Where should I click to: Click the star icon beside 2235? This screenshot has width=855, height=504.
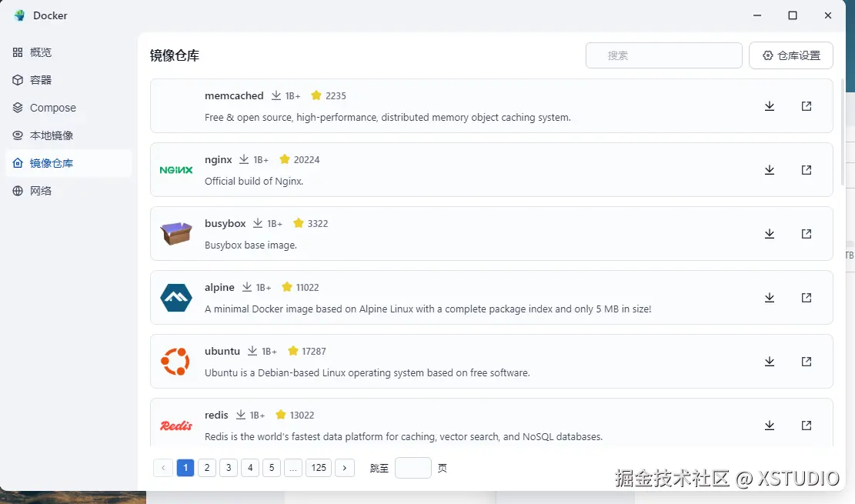click(x=316, y=95)
